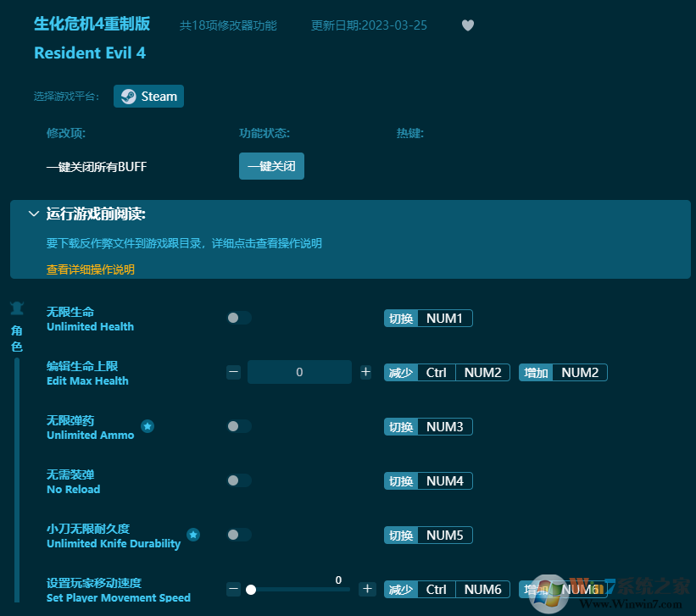Viewport: 696px width, 616px height.
Task: Click the 切换 NUM1 hotkey button for Unlimited Health
Action: pyautogui.click(x=427, y=318)
